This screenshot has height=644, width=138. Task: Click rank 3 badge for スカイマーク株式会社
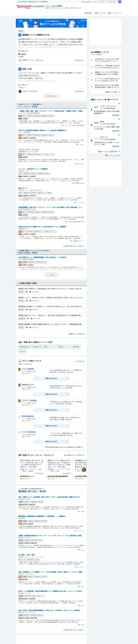click(x=20, y=401)
